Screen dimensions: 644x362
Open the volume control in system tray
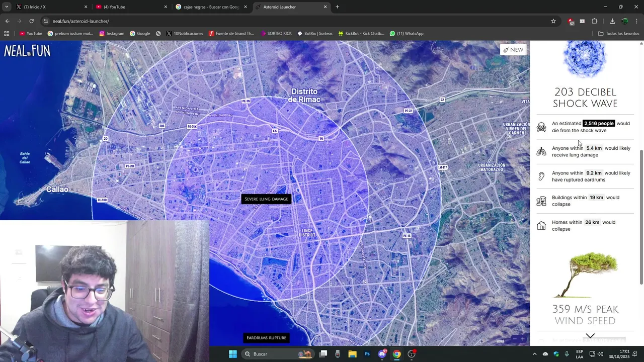click(x=600, y=354)
